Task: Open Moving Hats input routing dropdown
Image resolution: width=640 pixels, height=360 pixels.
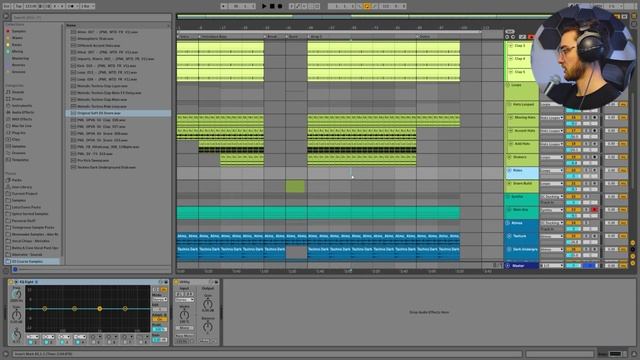Action: 552,118
